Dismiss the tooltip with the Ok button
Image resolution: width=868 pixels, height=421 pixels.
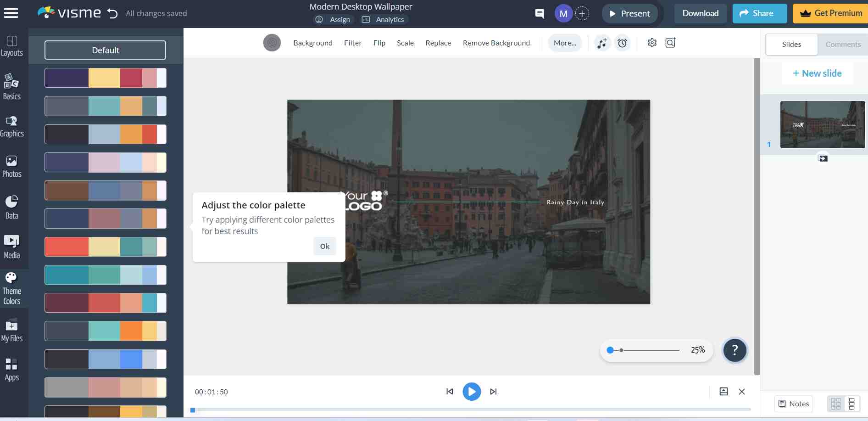(x=324, y=246)
